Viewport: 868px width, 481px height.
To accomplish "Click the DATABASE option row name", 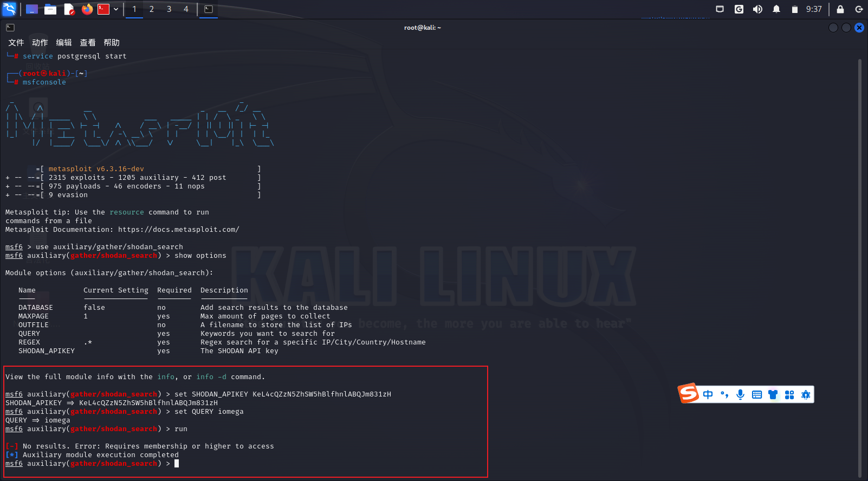I will [36, 308].
